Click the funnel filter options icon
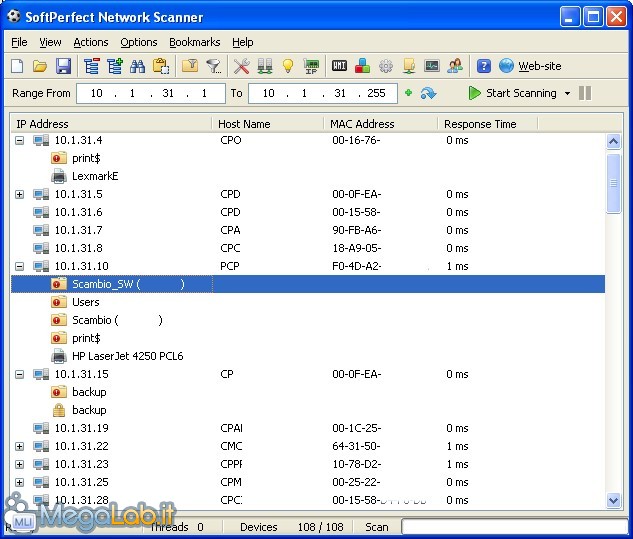Viewport: 633px width, 539px height. 213,66
